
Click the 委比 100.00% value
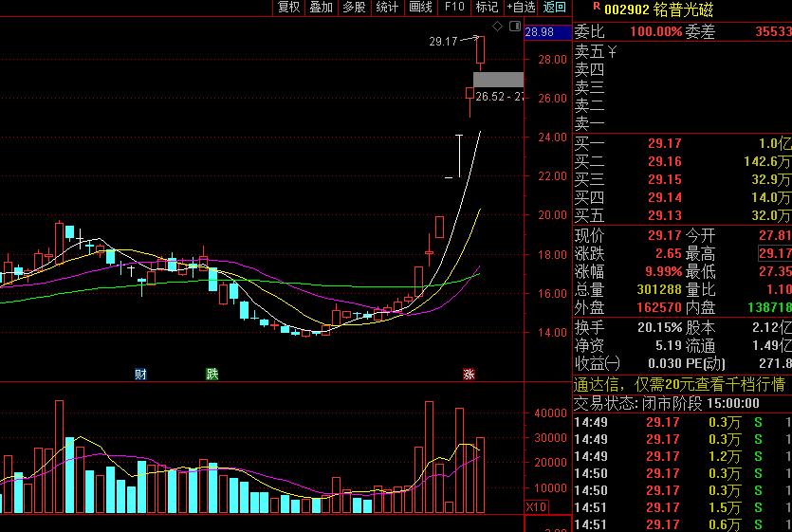click(655, 32)
